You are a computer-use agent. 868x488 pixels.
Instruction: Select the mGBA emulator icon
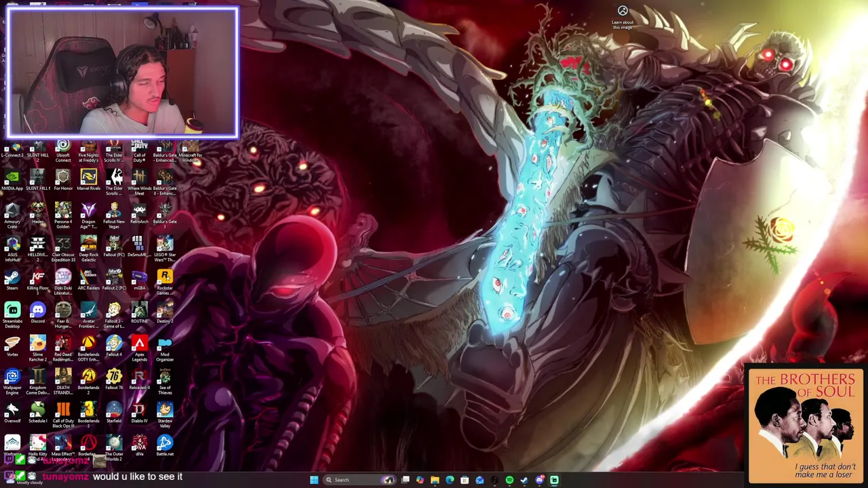(x=139, y=280)
